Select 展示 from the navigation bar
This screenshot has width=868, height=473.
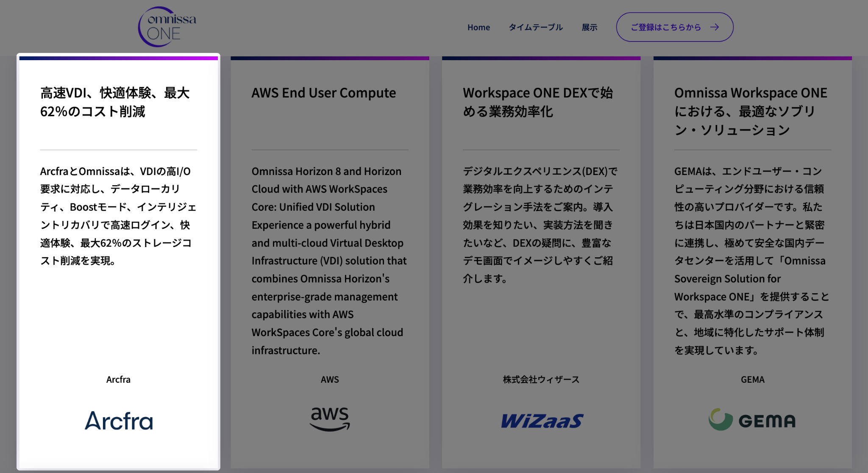pos(590,27)
